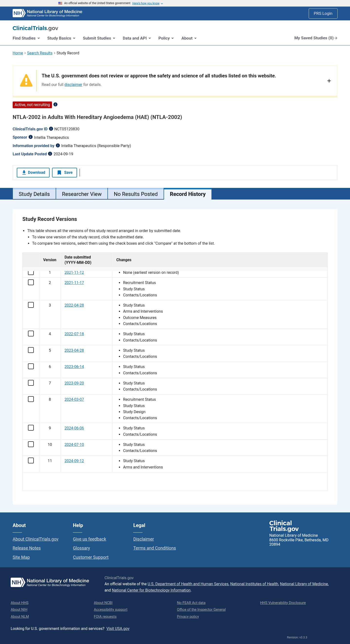Visit USA.gov link
Screen dimensions: 350x644
click(x=118, y=628)
